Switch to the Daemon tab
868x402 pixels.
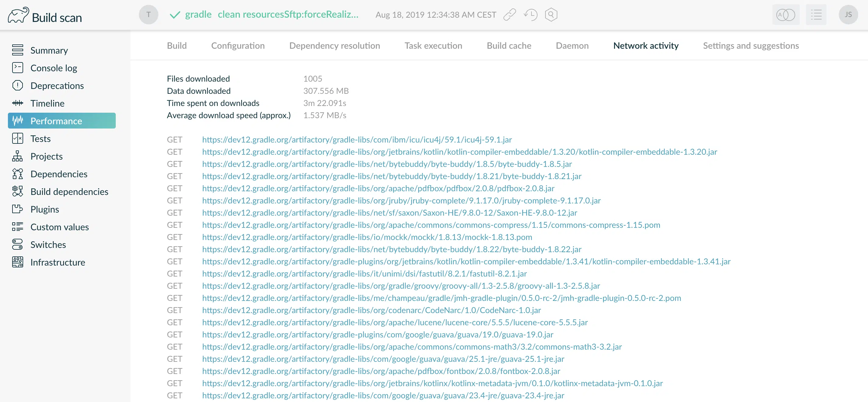[572, 45]
